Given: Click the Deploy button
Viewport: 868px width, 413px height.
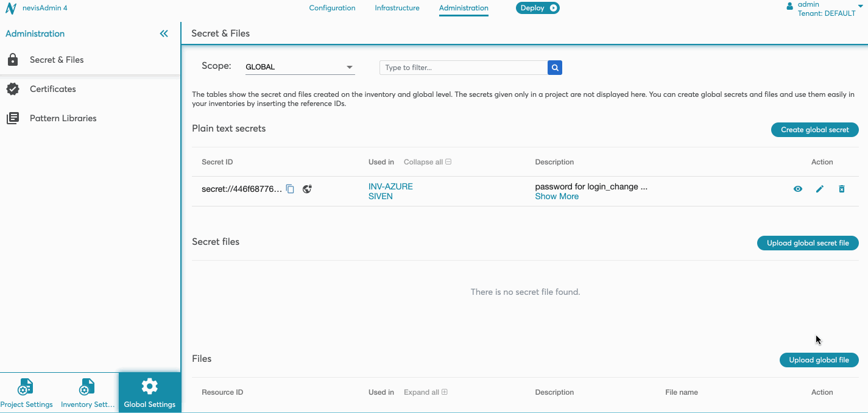Looking at the screenshot, I should pos(537,8).
